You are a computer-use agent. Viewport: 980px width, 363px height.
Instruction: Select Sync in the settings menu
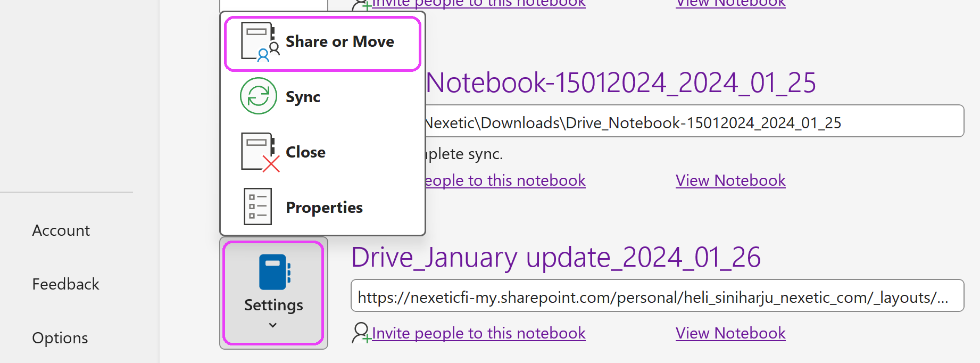pos(322,97)
